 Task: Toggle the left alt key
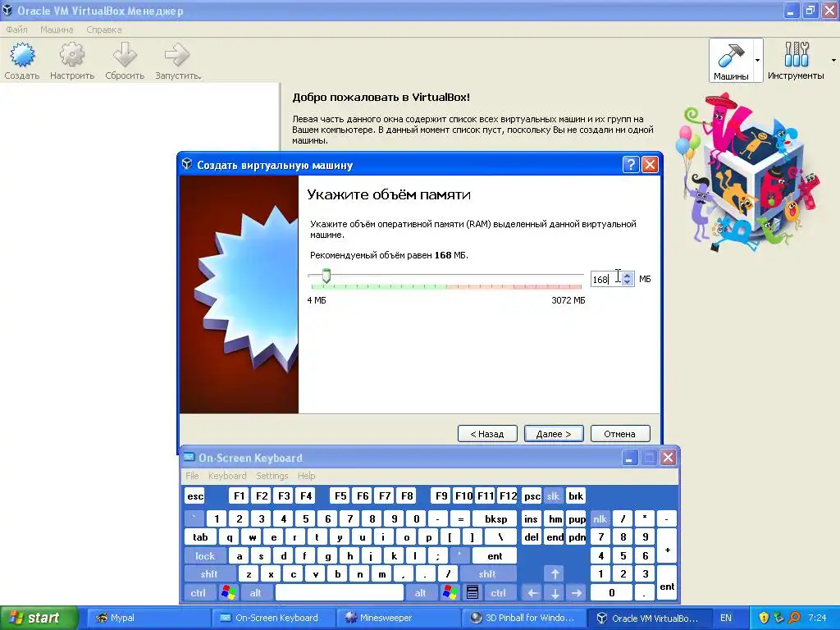[x=256, y=593]
